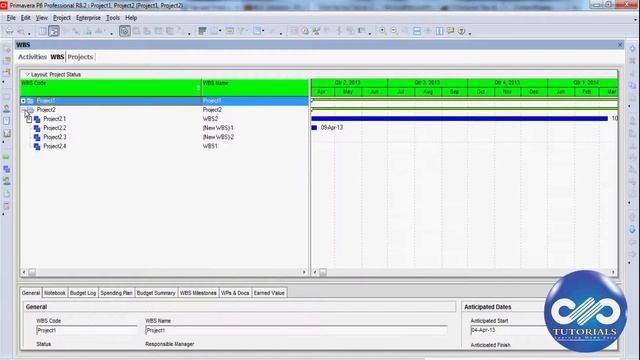Click the Project2.4 blue WBS icon

tap(37, 147)
